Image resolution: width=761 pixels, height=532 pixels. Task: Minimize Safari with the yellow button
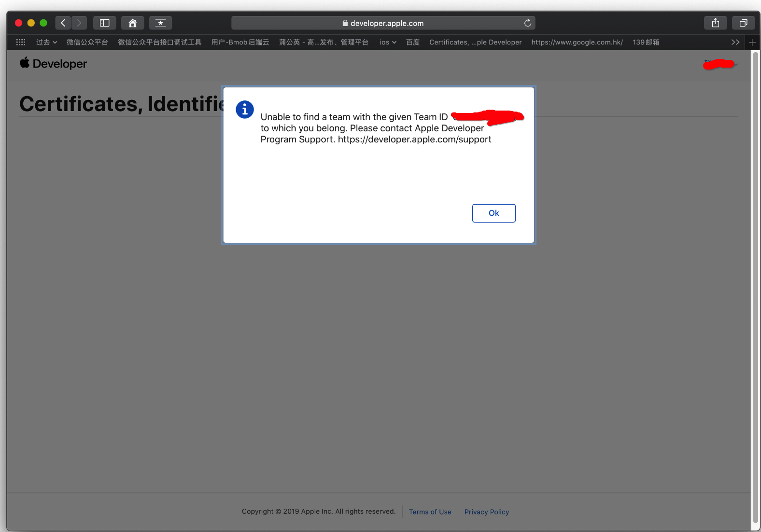pos(31,23)
